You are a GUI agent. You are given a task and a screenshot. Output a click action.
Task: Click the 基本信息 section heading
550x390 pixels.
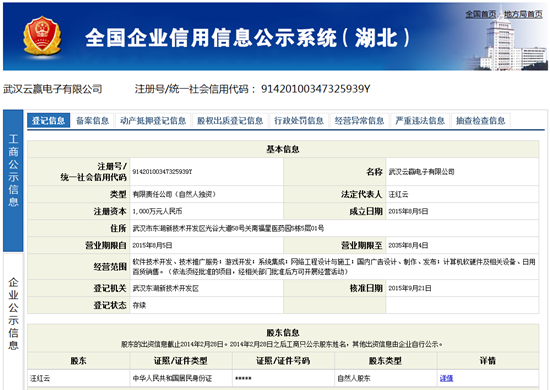[x=283, y=149]
